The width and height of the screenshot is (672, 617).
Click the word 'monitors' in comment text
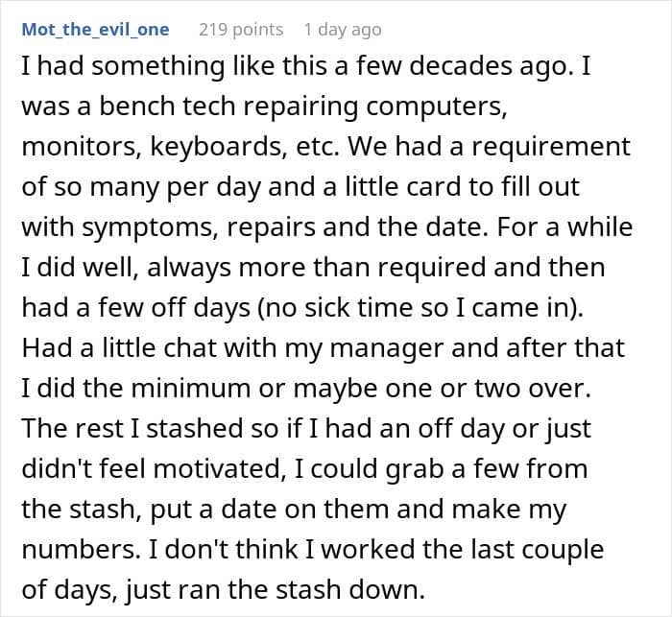[82, 146]
